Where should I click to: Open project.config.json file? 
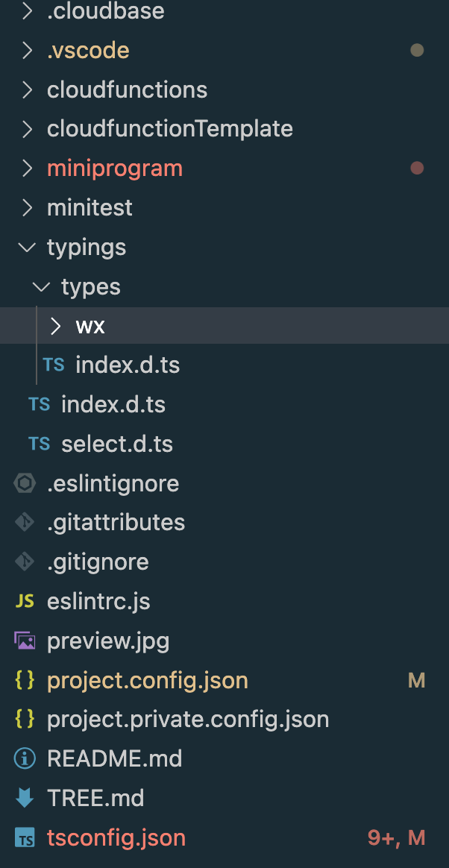(147, 680)
